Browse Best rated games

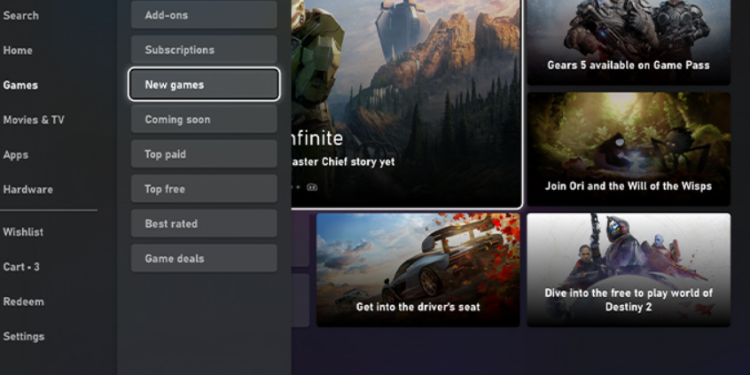pyautogui.click(x=204, y=223)
